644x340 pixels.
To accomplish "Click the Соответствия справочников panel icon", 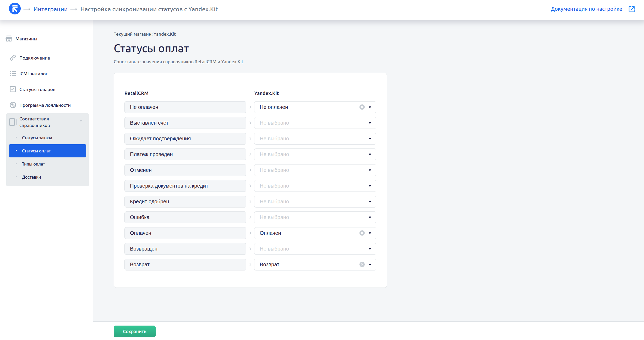I will pyautogui.click(x=13, y=122).
